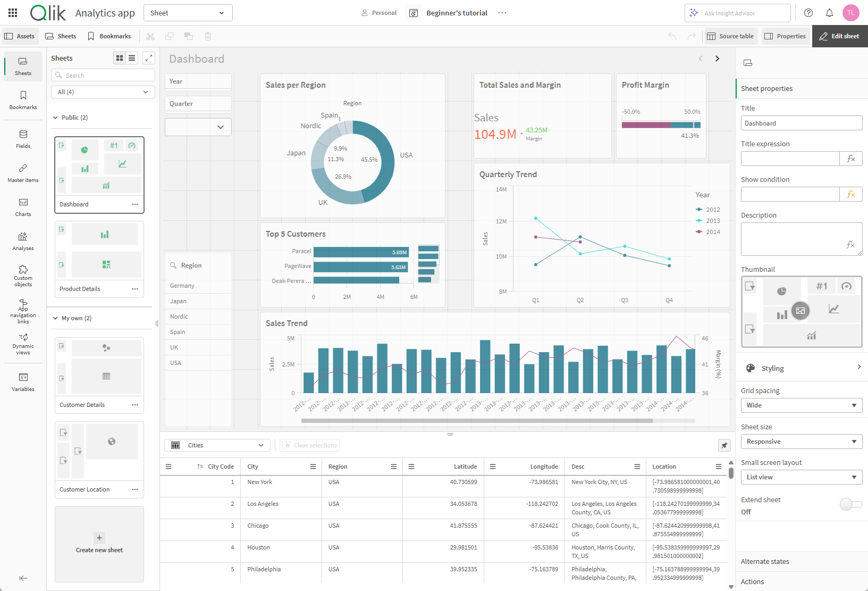The image size is (868, 591).
Task: Open Variables panel in sidebar
Action: [x=23, y=382]
